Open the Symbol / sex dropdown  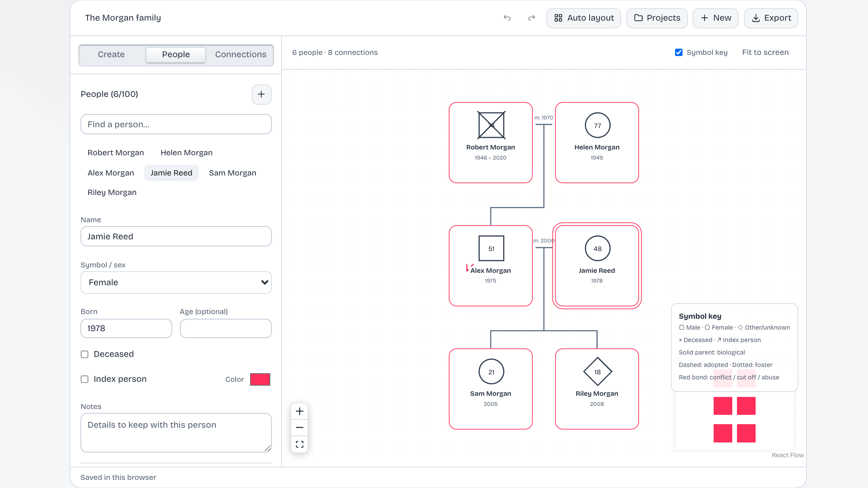176,283
